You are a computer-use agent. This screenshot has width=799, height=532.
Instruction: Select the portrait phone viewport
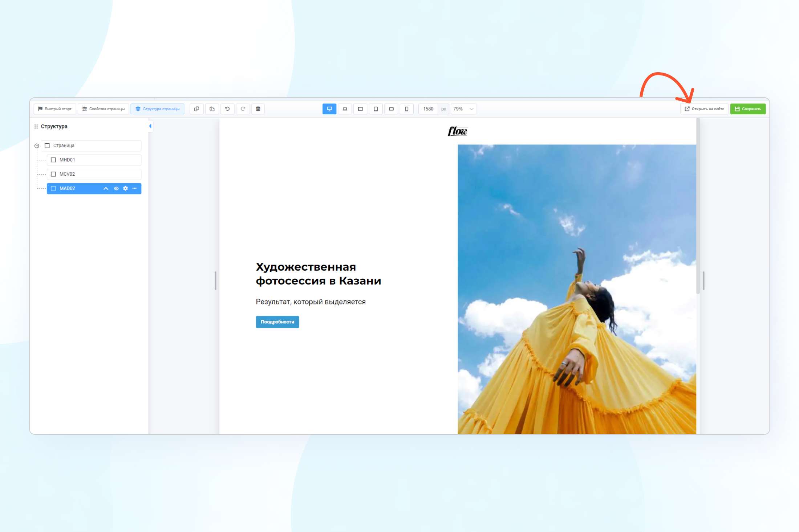[407, 109]
